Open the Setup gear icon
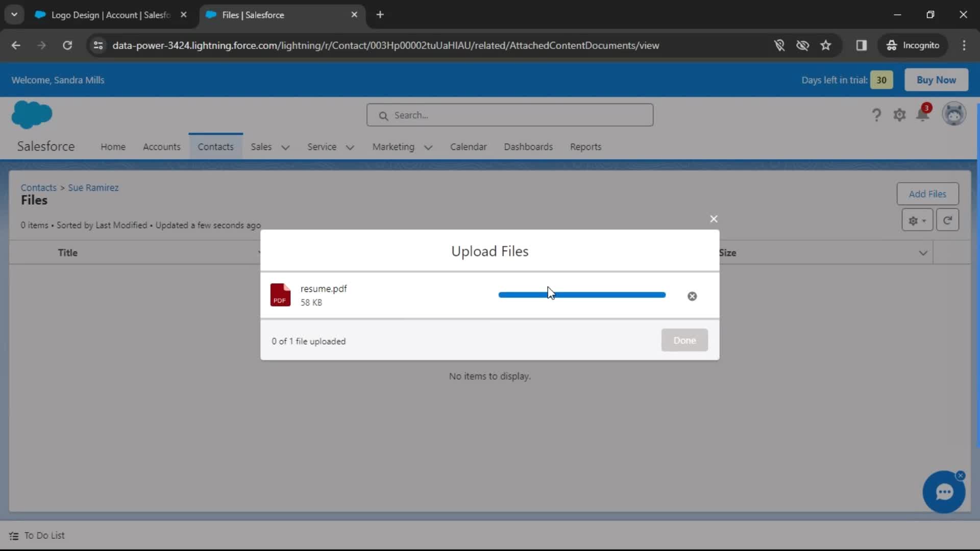980x551 pixels. 899,115
